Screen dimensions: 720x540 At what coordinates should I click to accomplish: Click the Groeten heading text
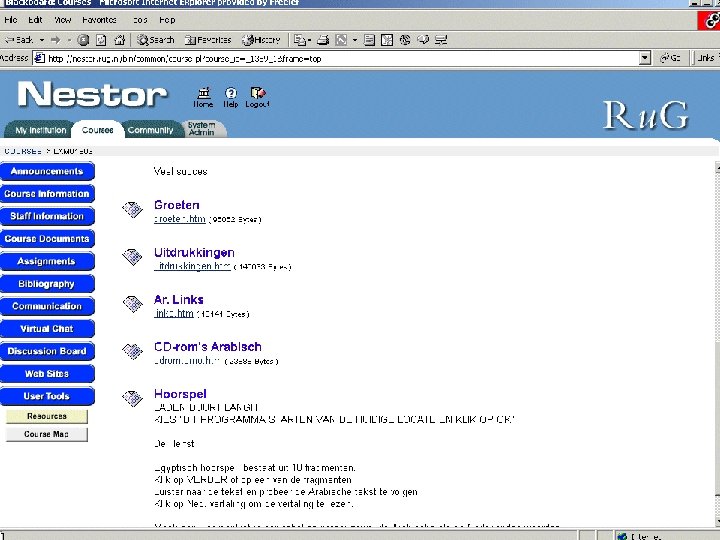coord(177,205)
